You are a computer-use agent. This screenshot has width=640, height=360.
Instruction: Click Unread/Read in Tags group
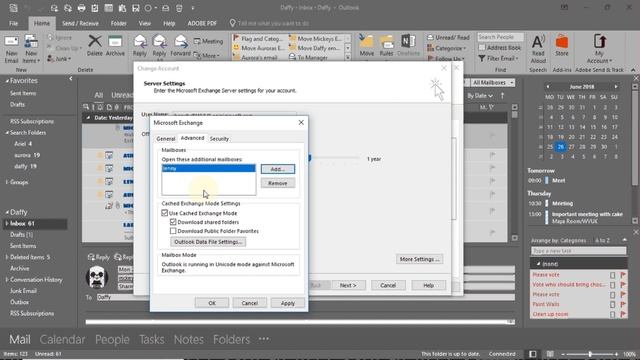(448, 37)
